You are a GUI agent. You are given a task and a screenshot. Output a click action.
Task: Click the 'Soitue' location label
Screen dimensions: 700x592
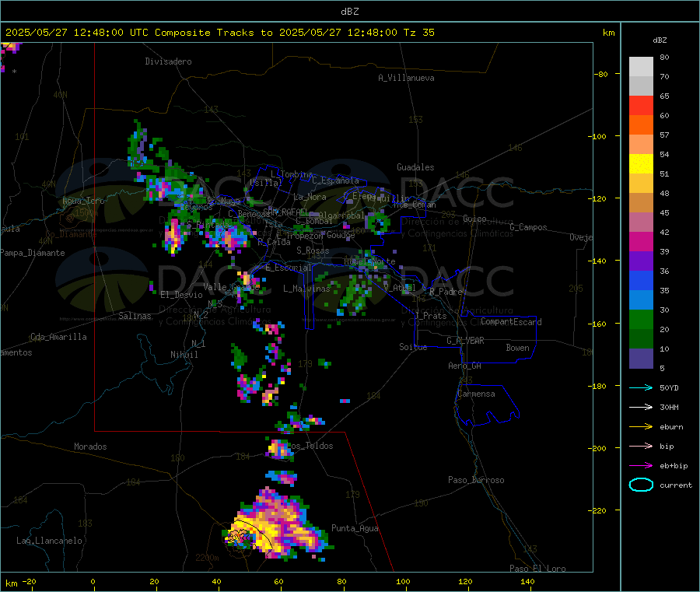coord(413,347)
